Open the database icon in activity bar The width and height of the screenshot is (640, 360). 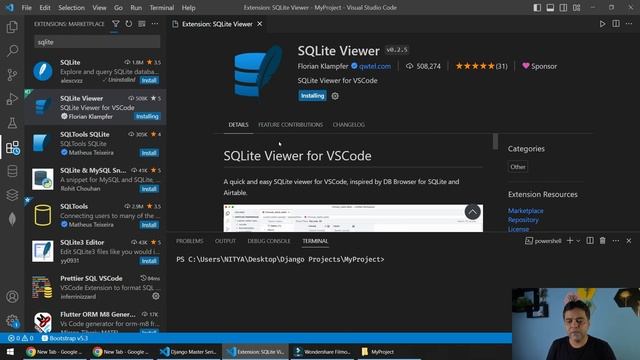[12, 171]
